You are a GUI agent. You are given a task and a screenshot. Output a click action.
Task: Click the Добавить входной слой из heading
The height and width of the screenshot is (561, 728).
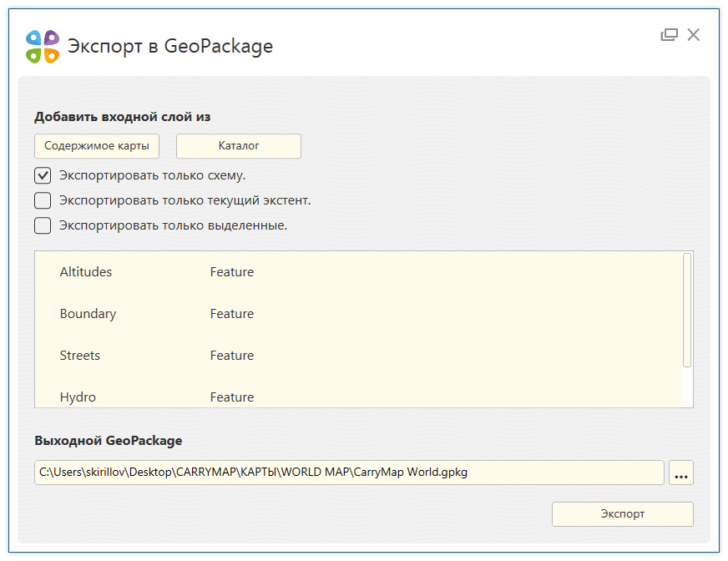[x=123, y=117]
